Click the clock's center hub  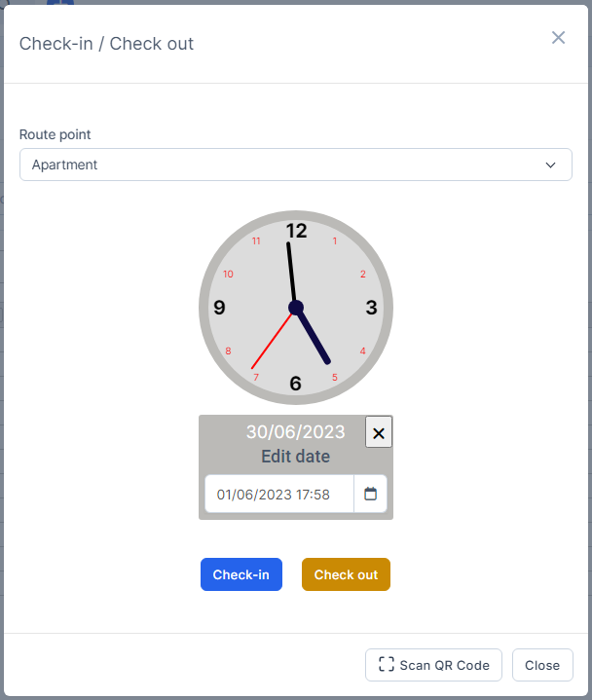pyautogui.click(x=296, y=308)
